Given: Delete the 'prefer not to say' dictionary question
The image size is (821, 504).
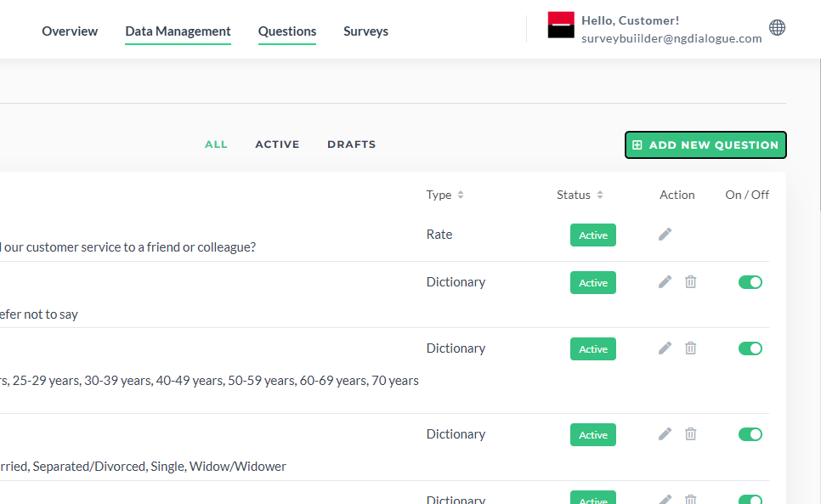Looking at the screenshot, I should [x=691, y=282].
